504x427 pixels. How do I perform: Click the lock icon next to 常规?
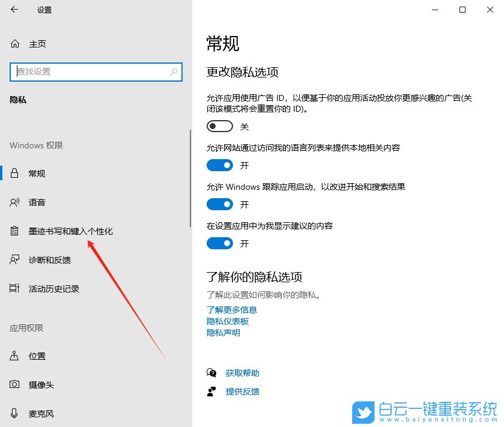14,174
